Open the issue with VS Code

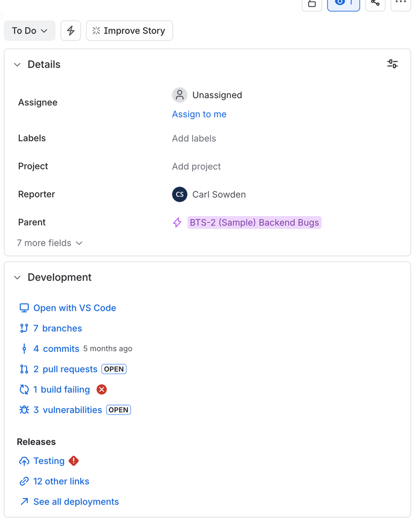click(74, 308)
